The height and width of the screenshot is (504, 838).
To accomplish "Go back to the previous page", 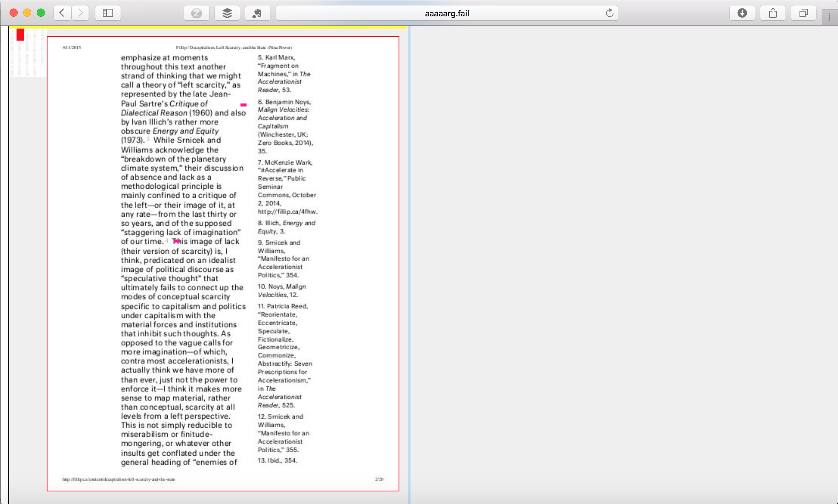I will pos(62,13).
